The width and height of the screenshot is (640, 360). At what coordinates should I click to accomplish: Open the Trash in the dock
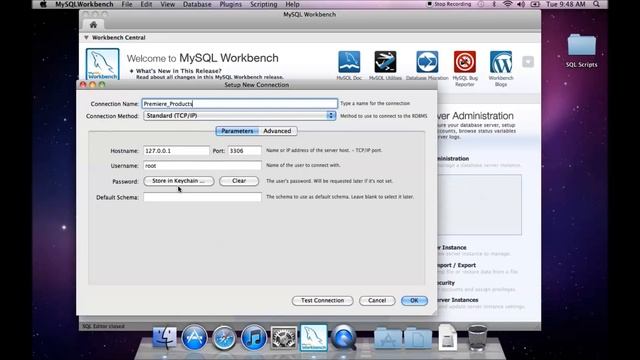click(x=477, y=338)
